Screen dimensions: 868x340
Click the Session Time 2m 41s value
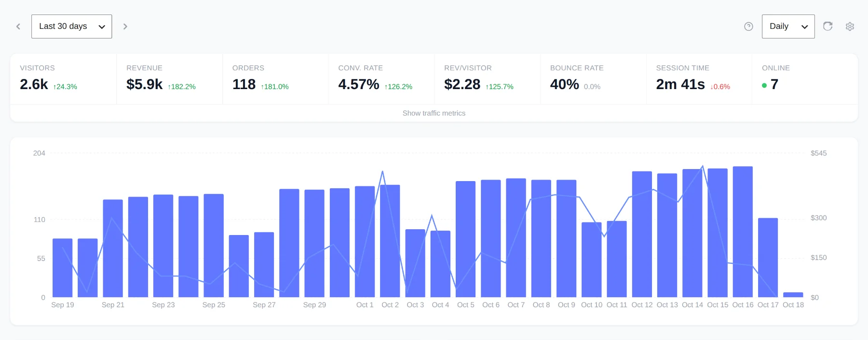pyautogui.click(x=680, y=84)
